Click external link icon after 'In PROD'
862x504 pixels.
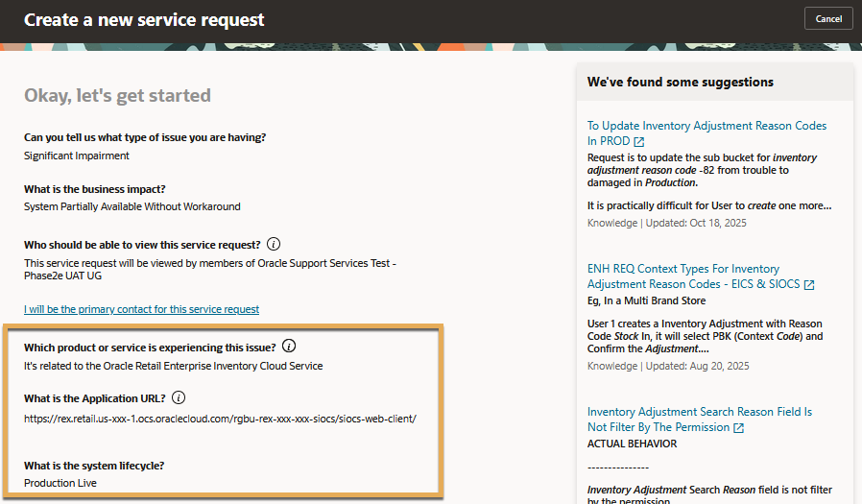pos(638,142)
